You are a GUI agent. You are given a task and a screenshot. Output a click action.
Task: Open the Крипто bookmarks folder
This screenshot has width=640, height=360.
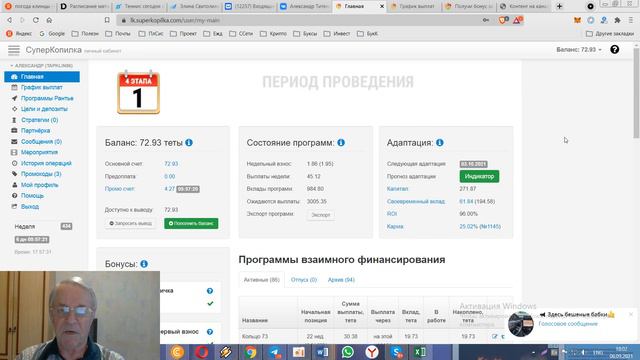pos(274,34)
